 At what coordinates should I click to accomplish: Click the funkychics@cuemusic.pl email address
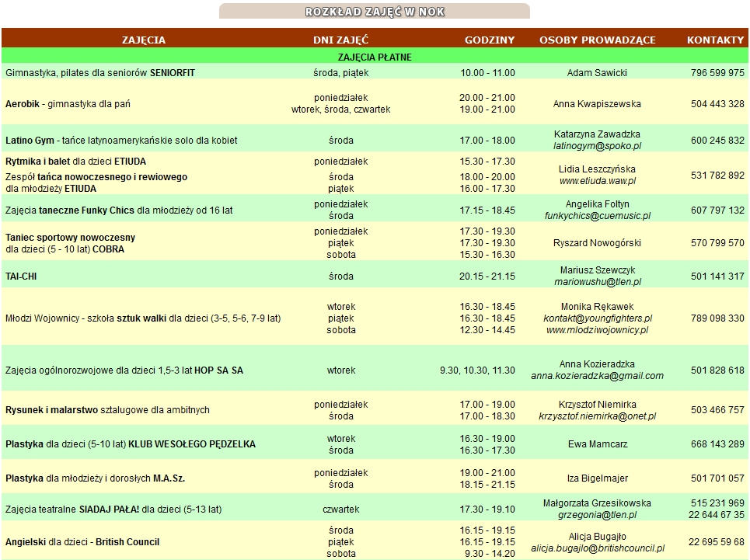(597, 216)
